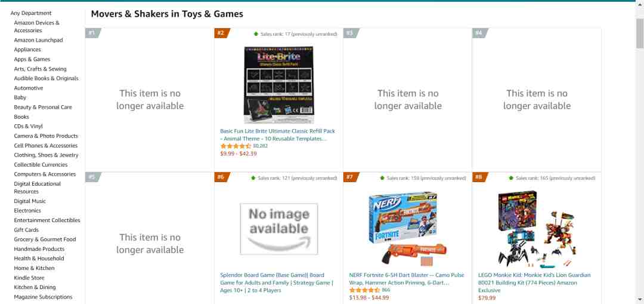
Task: Open the Kindle Store department
Action: pyautogui.click(x=29, y=278)
